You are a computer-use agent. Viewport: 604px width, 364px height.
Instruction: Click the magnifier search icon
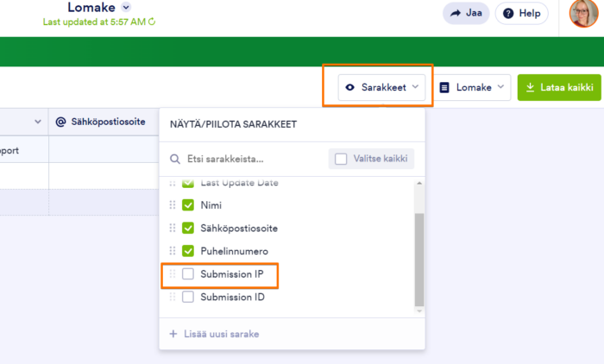pos(175,159)
